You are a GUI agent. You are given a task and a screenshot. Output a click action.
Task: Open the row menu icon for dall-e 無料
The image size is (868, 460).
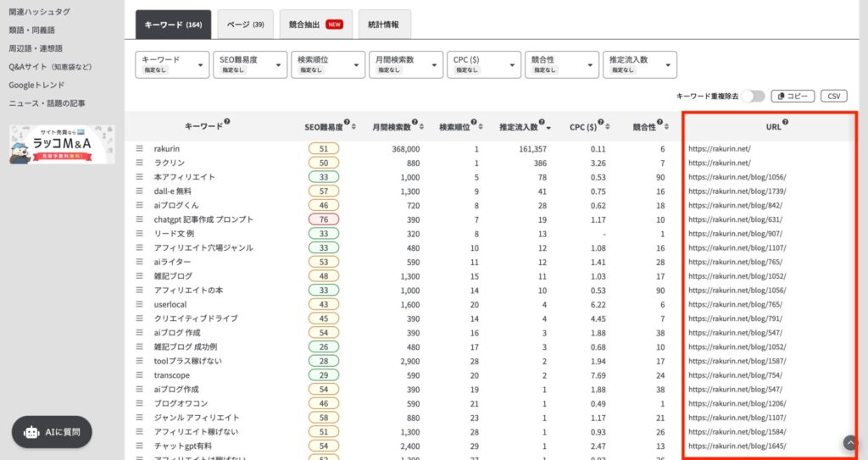click(x=140, y=191)
